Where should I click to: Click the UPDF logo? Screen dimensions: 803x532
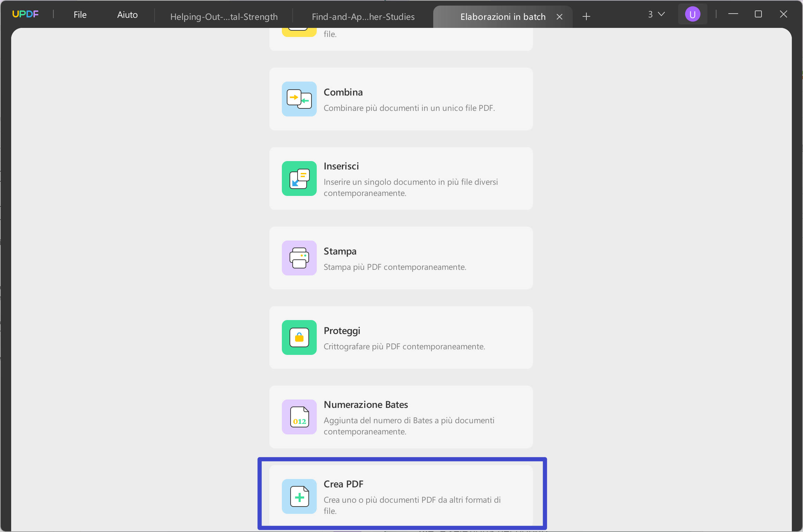[x=25, y=14]
